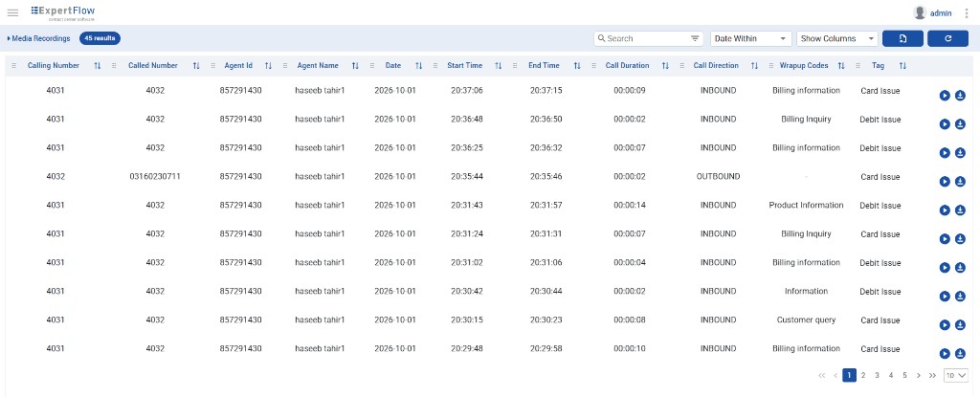Open the rows-per-page dropdown showing 10

(x=956, y=375)
